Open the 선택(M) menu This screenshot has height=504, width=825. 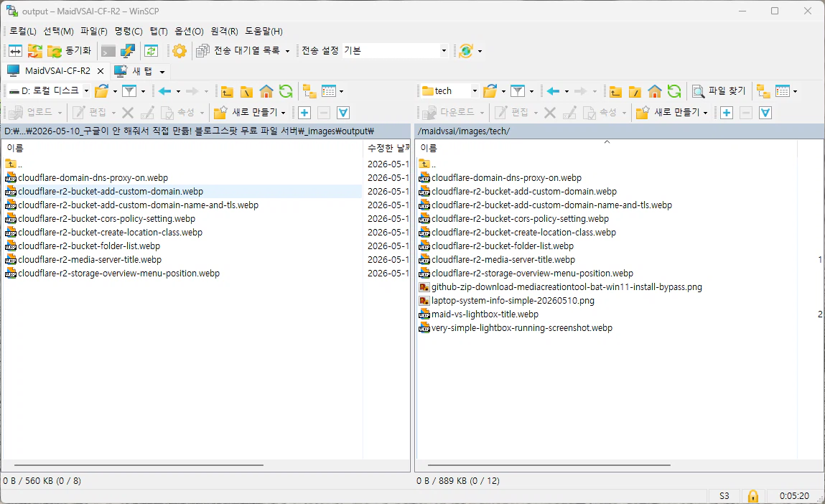pos(58,32)
